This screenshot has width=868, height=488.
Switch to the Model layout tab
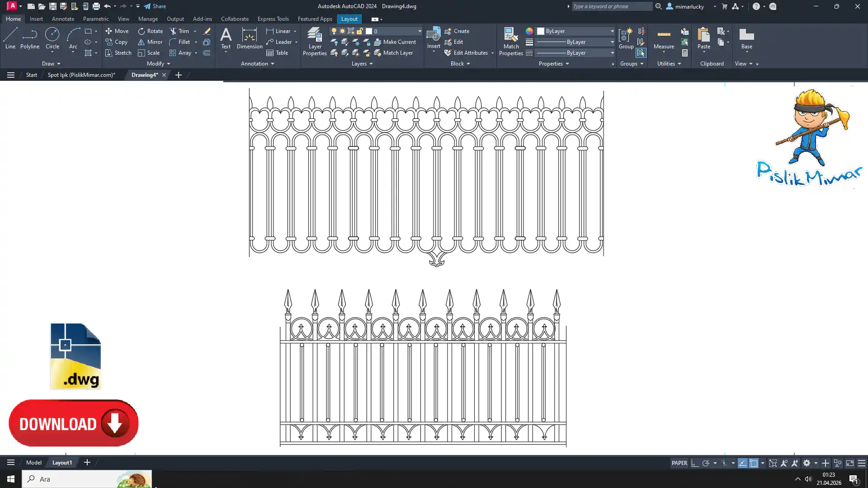point(34,462)
